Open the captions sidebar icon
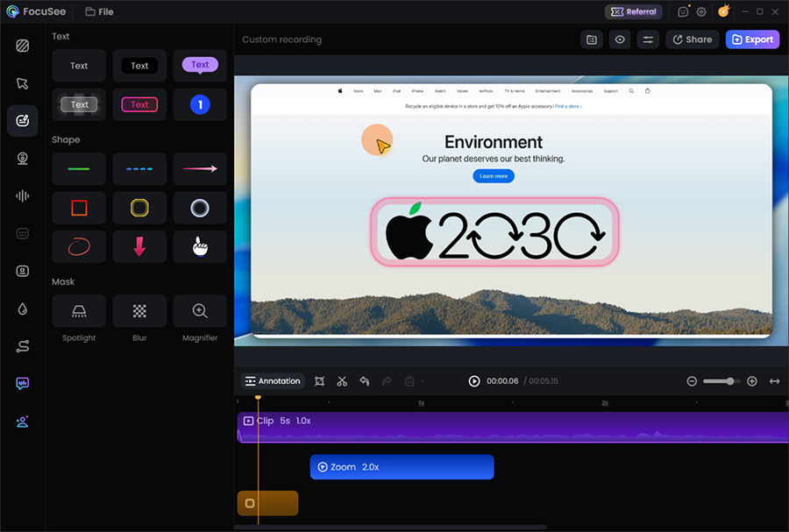This screenshot has height=532, width=789. pos(23,233)
